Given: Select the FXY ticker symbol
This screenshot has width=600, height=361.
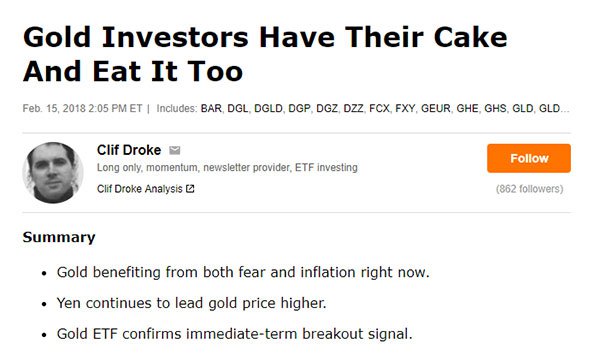Looking at the screenshot, I should pos(405,109).
